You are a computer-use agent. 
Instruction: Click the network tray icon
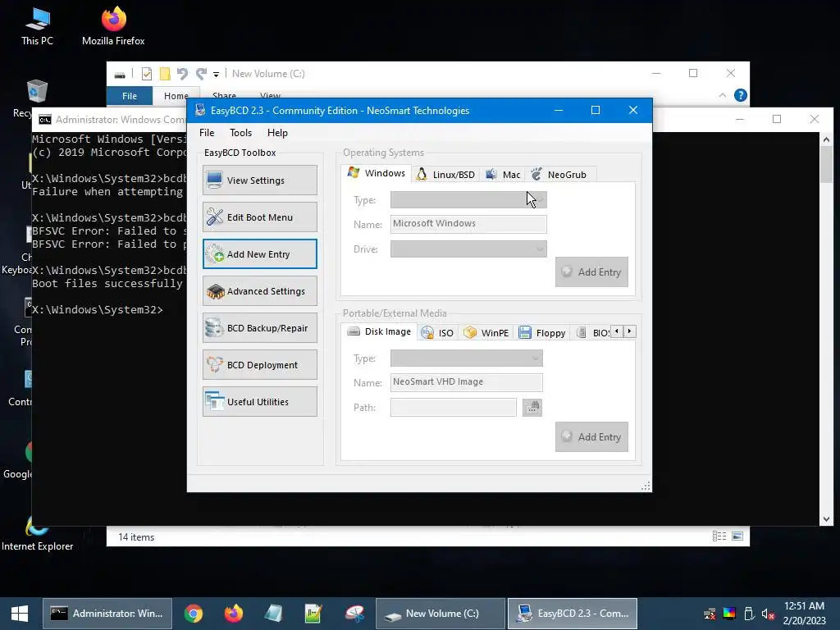710,614
